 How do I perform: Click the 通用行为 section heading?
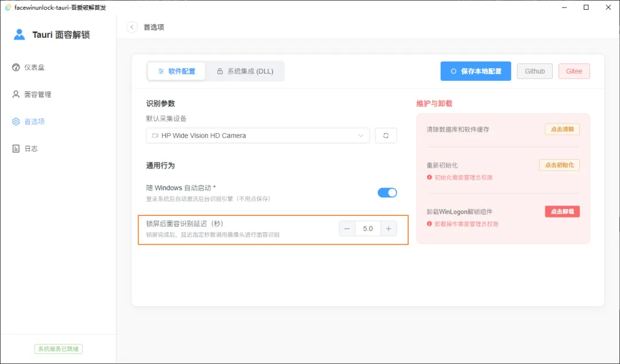pyautogui.click(x=161, y=165)
